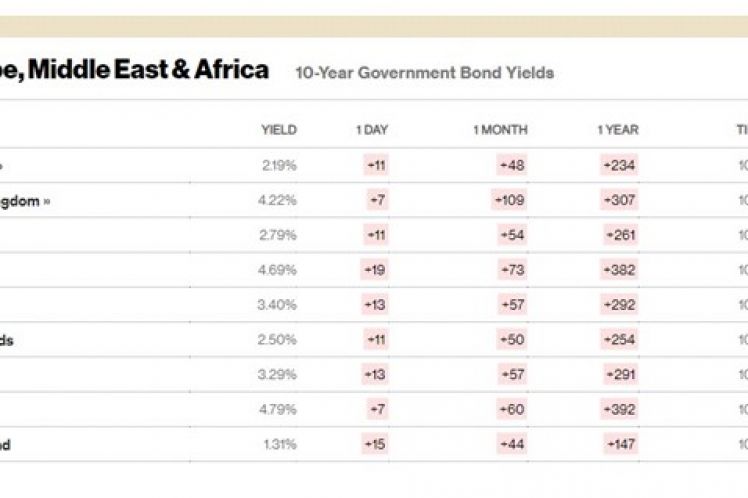Click the 4.79% yield value
The width and height of the screenshot is (748, 498).
[278, 409]
